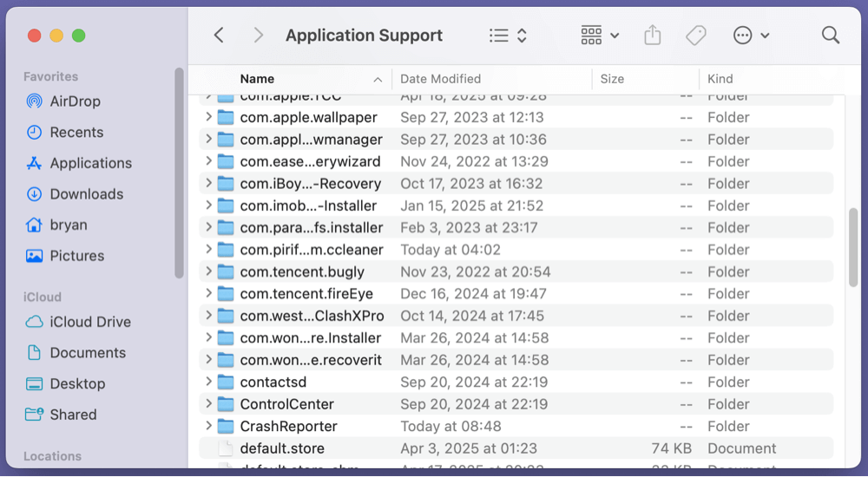868x477 pixels.
Task: Open AirDrop in the sidebar
Action: (x=63, y=101)
